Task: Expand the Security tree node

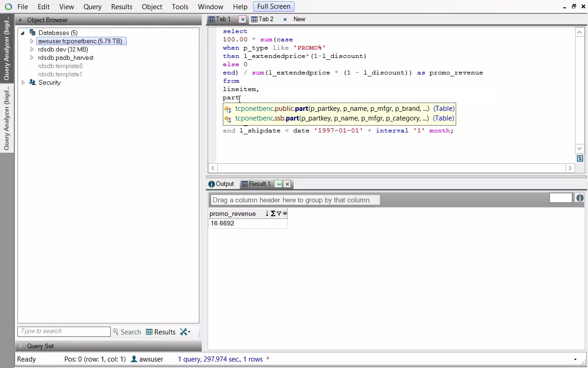Action: pyautogui.click(x=23, y=82)
